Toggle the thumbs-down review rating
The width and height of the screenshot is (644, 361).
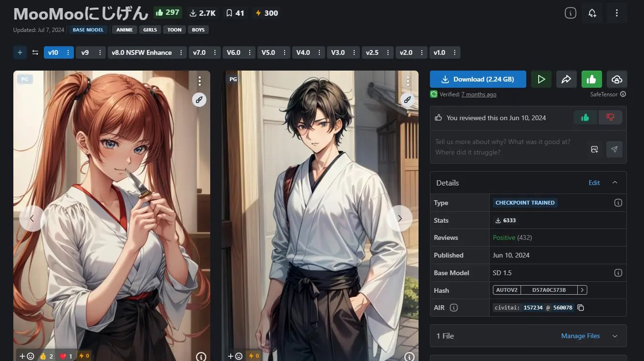[610, 118]
